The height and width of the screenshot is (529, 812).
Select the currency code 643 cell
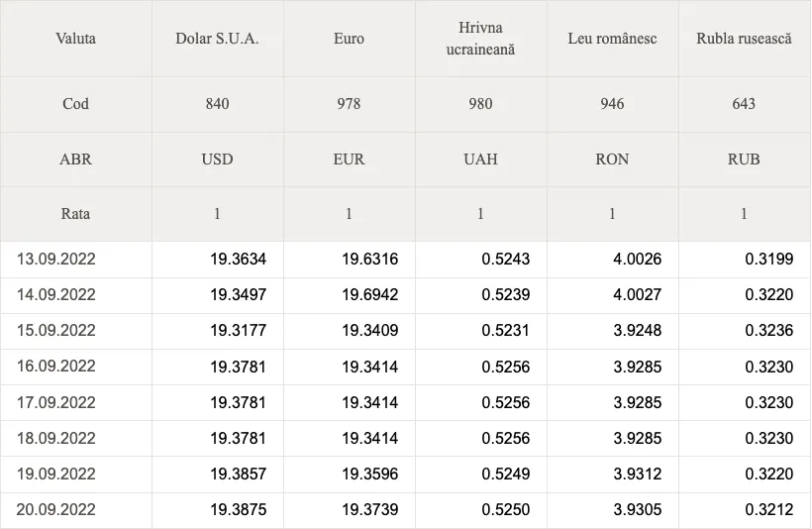(x=744, y=104)
